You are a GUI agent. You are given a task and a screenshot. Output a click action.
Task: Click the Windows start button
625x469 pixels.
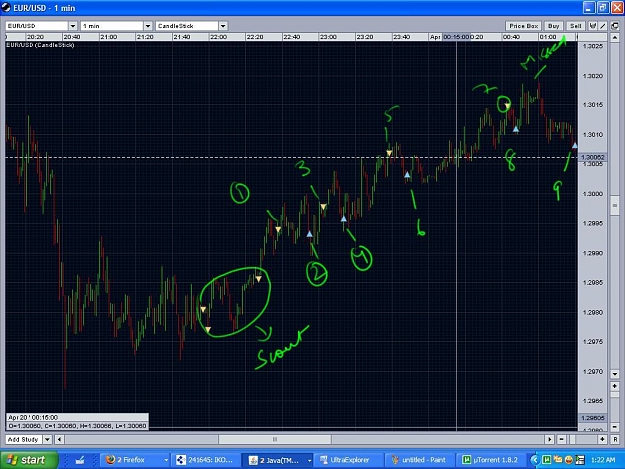[x=29, y=460]
